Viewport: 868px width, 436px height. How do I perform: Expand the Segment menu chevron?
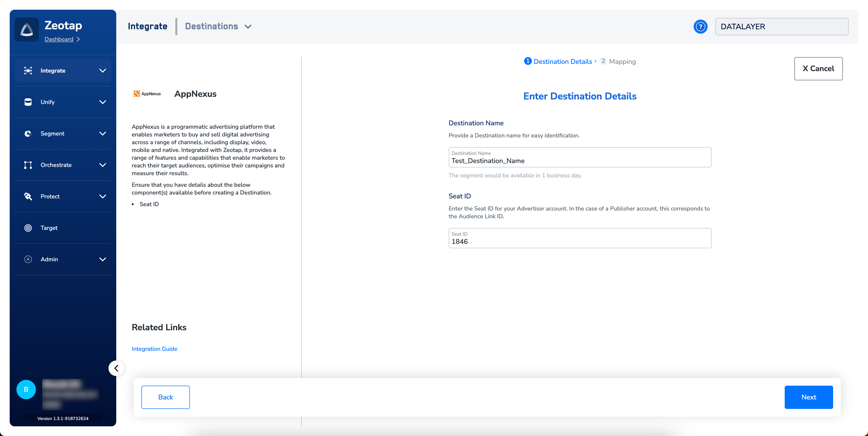pyautogui.click(x=102, y=134)
